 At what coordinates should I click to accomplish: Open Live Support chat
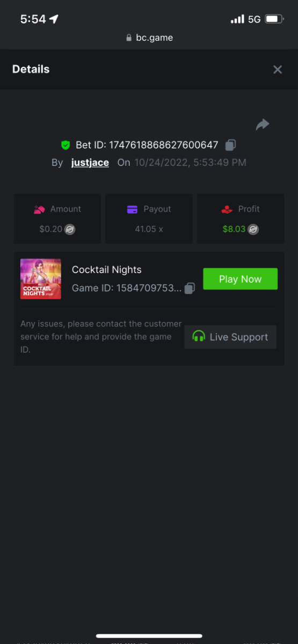[x=230, y=337]
